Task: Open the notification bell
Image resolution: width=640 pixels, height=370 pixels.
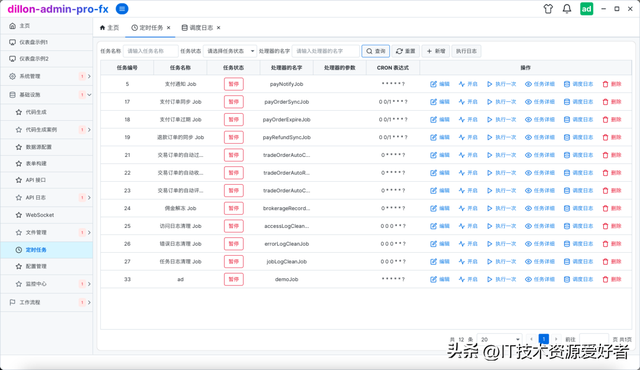Action: pos(567,9)
